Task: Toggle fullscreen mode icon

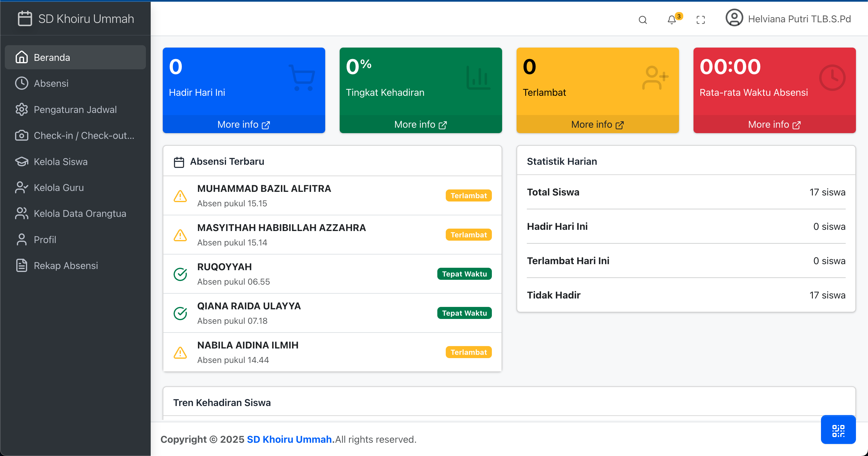Action: coord(700,20)
